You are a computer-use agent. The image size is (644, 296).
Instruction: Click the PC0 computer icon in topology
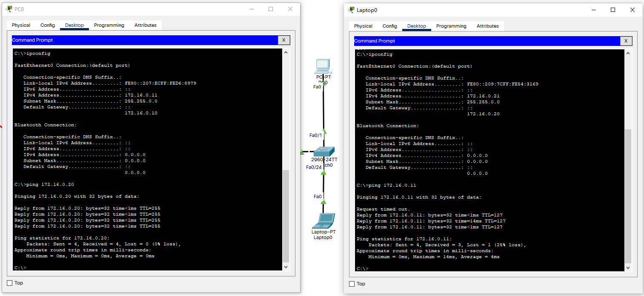click(323, 65)
